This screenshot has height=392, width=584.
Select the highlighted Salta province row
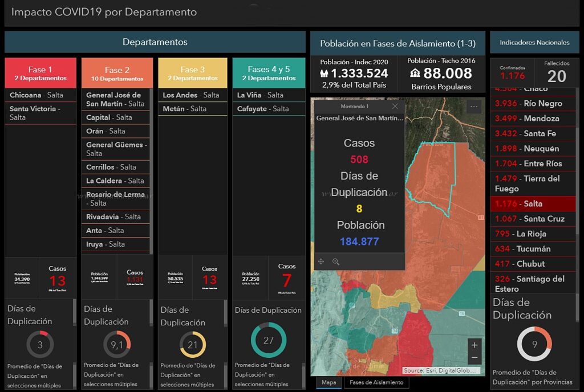click(x=533, y=203)
